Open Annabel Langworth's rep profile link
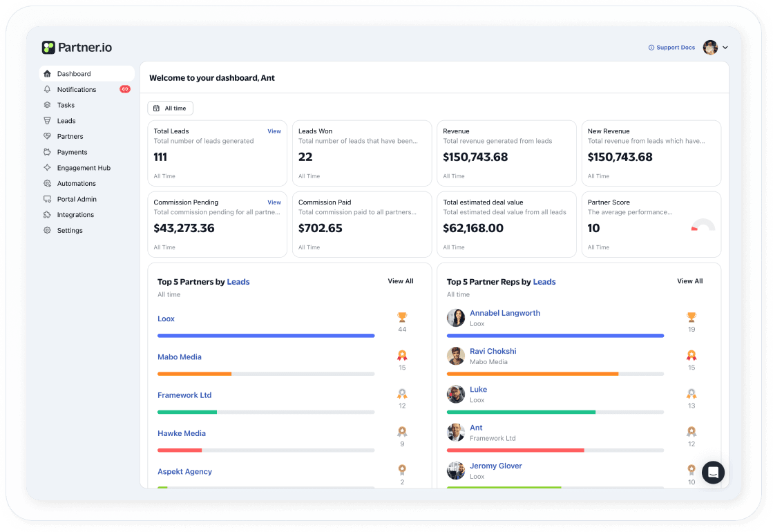 pos(505,313)
